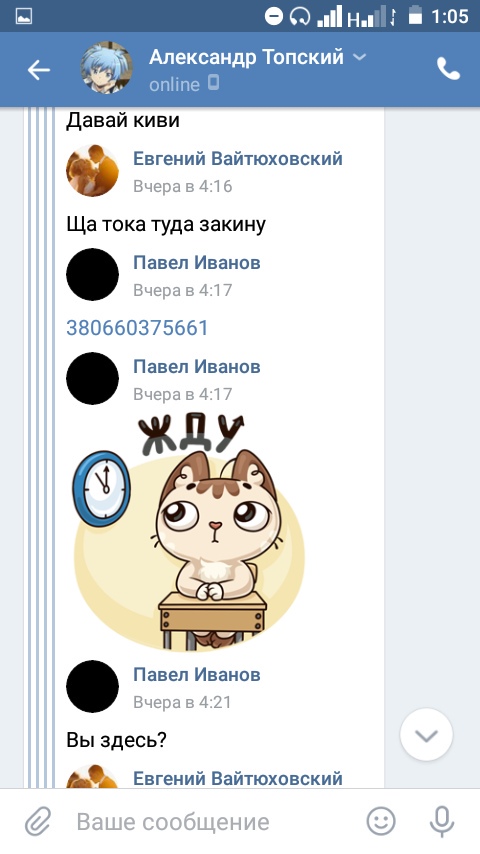Expand the chat menu beside Александр Топский

[x=360, y=57]
